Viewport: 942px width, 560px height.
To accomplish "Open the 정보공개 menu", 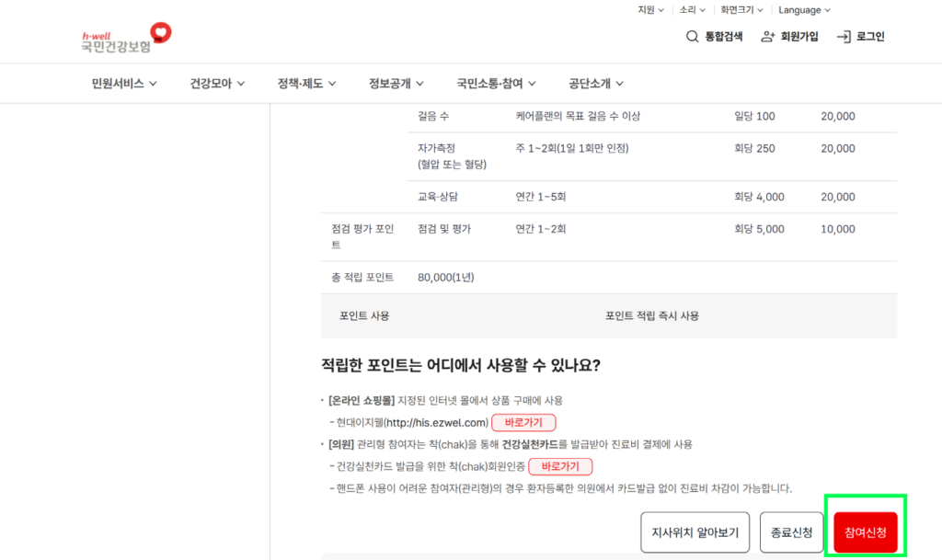I will 396,84.
